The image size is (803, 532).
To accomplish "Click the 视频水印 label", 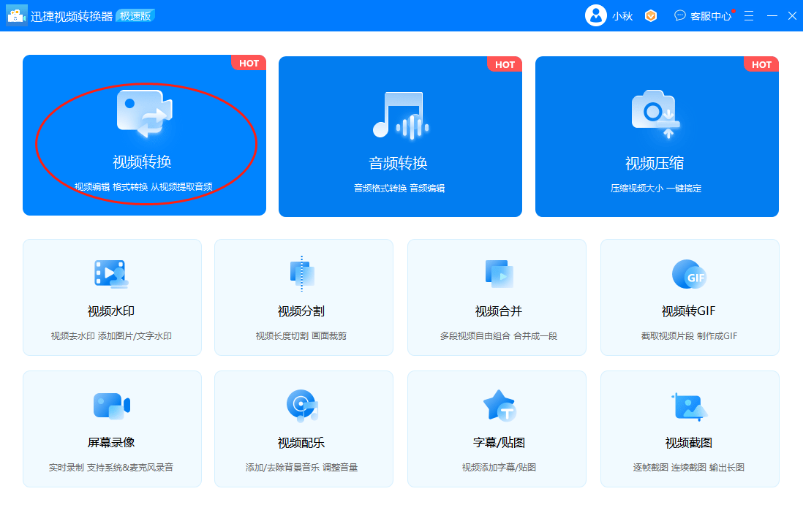I will pyautogui.click(x=111, y=311).
